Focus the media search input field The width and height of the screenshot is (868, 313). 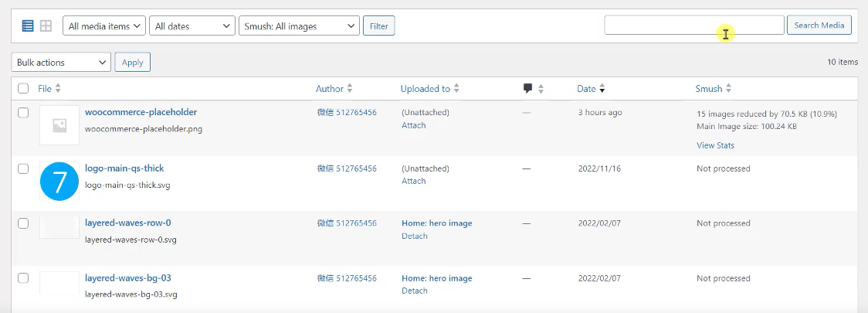tap(693, 26)
